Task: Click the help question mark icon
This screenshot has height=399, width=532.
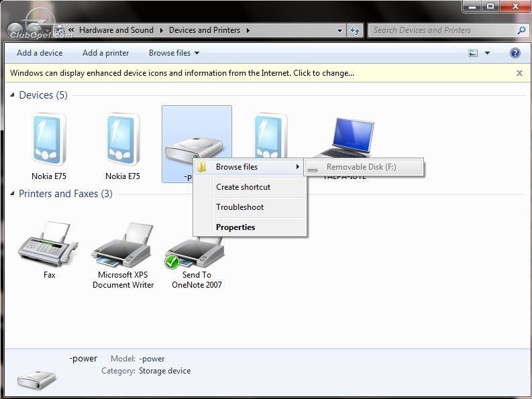Action: click(x=515, y=53)
